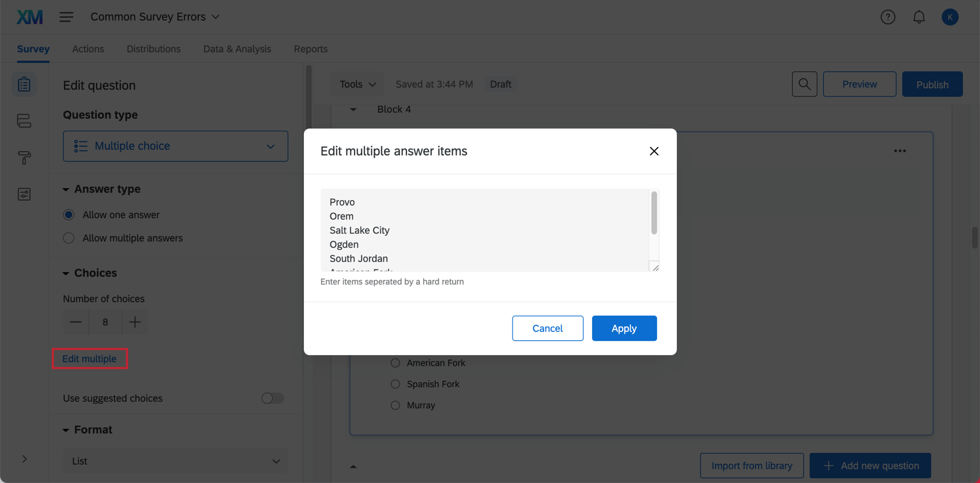Click the answer items textarea scrollbar
The height and width of the screenshot is (483, 980).
654,213
